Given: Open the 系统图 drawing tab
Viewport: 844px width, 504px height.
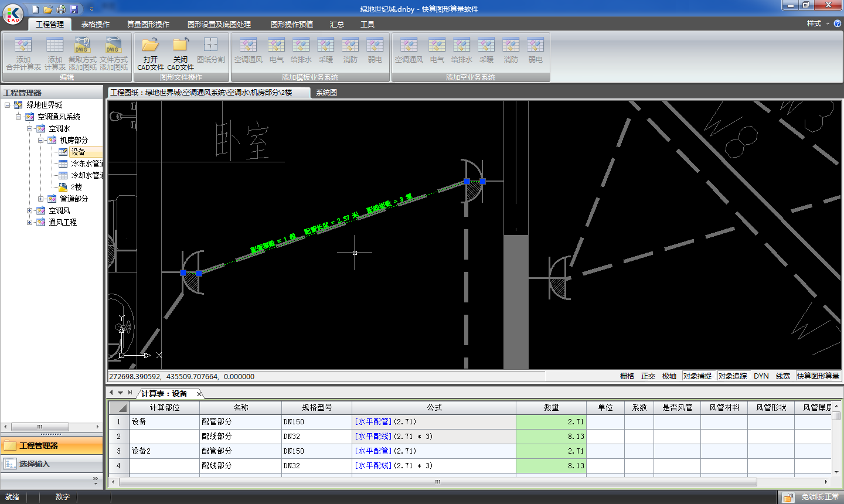Looking at the screenshot, I should (326, 93).
